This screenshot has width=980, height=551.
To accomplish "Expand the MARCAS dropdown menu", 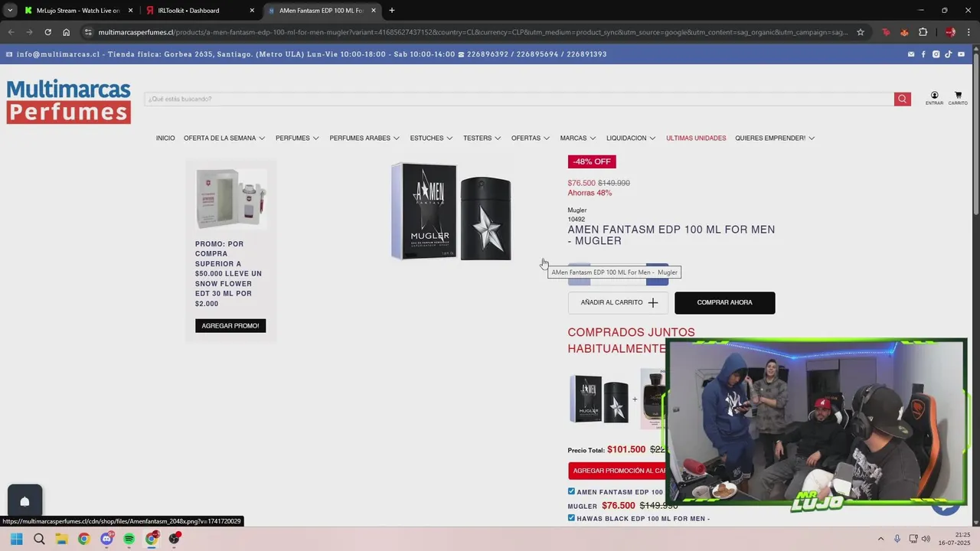I will [x=578, y=138].
